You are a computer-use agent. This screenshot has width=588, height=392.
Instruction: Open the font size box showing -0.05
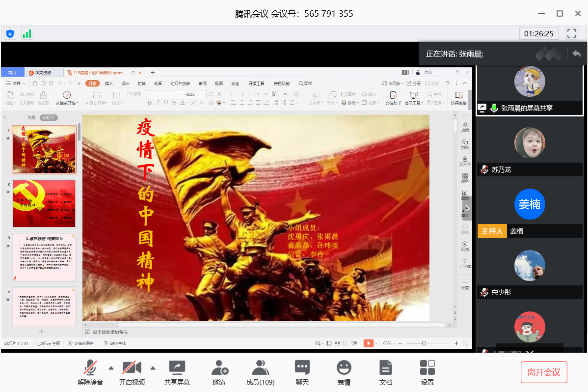pos(195,94)
